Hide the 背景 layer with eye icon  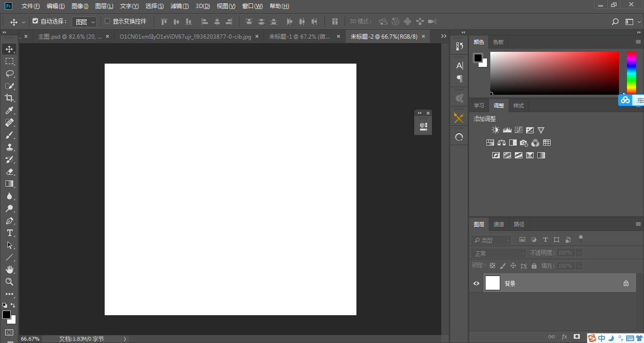click(476, 283)
